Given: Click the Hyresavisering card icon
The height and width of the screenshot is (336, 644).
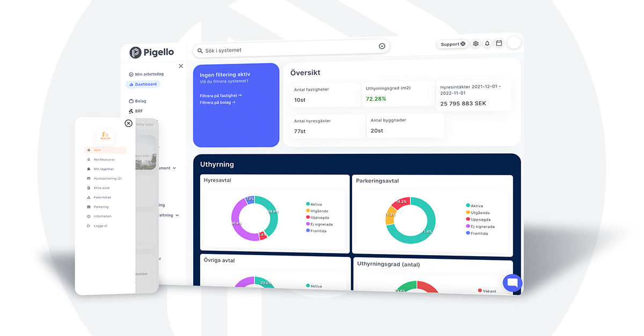Looking at the screenshot, I should [x=89, y=178].
